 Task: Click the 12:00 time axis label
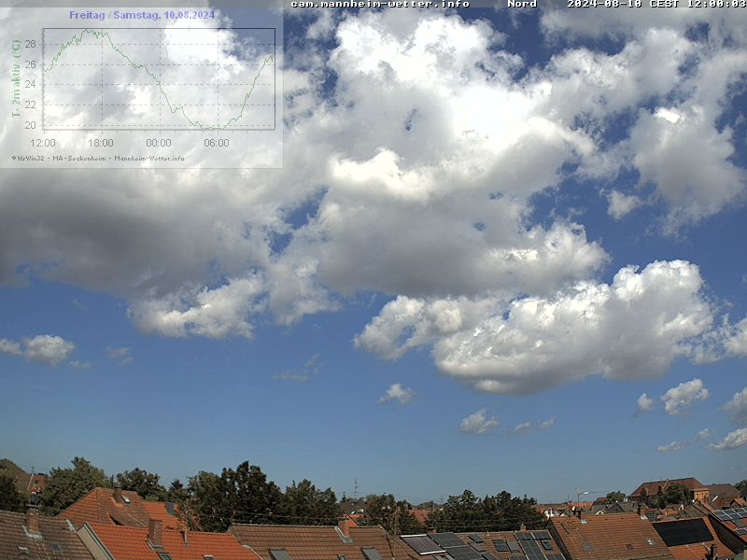(43, 143)
